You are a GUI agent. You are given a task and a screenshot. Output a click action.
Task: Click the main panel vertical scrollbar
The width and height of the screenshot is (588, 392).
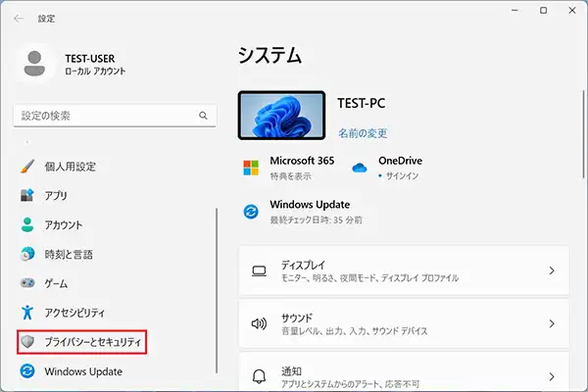pos(583,133)
